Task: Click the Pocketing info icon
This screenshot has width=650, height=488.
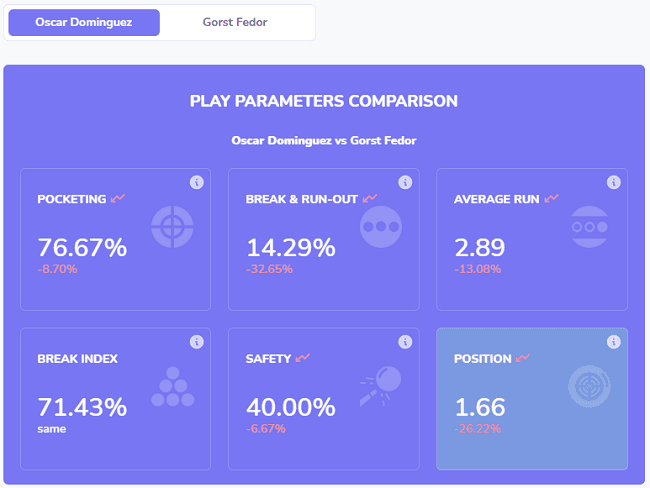Action: coord(197,182)
